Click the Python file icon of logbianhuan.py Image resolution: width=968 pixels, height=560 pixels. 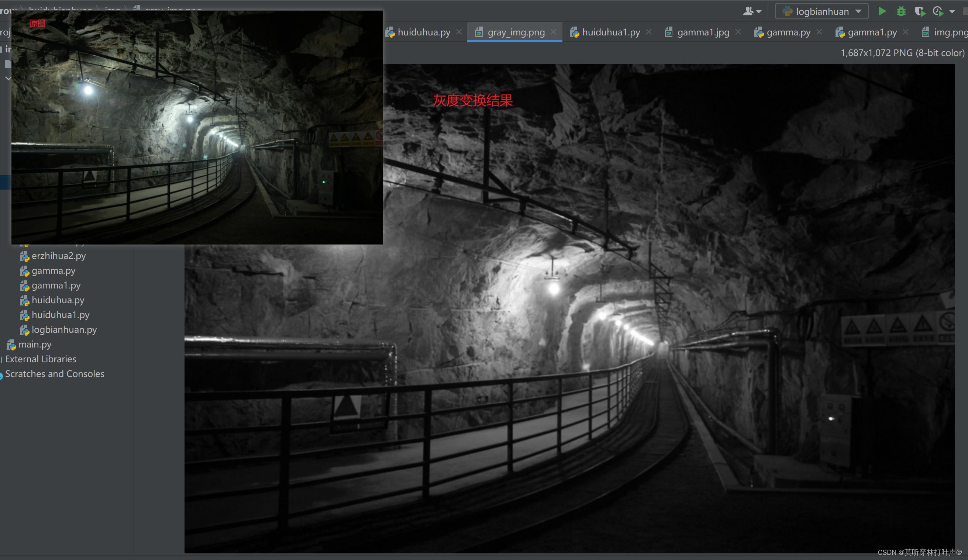click(x=25, y=330)
